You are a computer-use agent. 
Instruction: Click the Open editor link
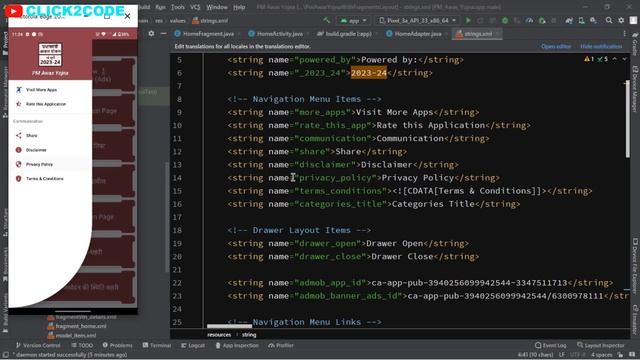point(556,47)
